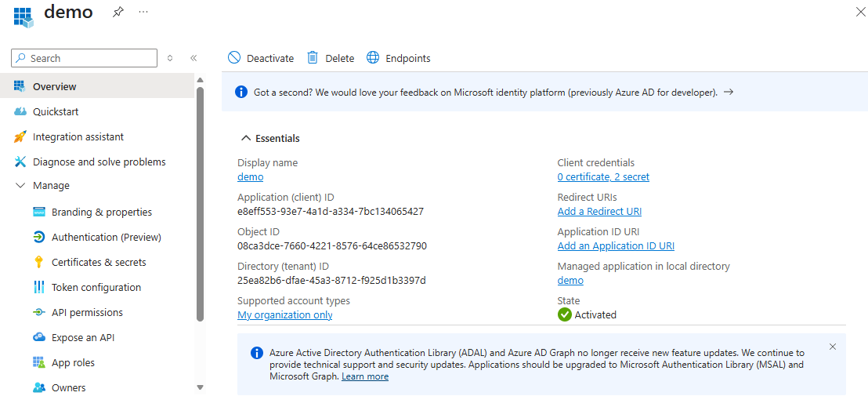868x396 pixels.
Task: Dismiss the ADAL notice banner
Action: [x=833, y=347]
